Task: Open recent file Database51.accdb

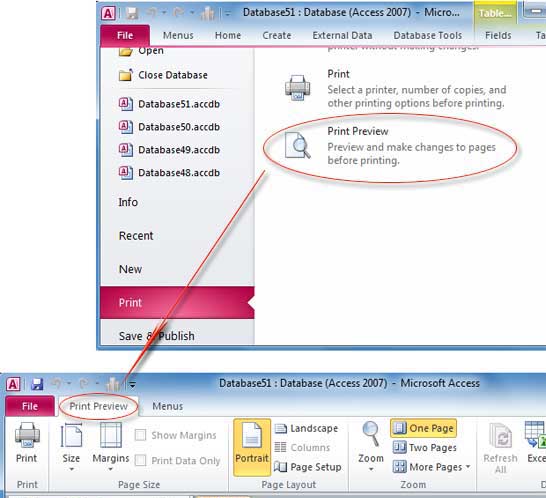Action: click(170, 104)
